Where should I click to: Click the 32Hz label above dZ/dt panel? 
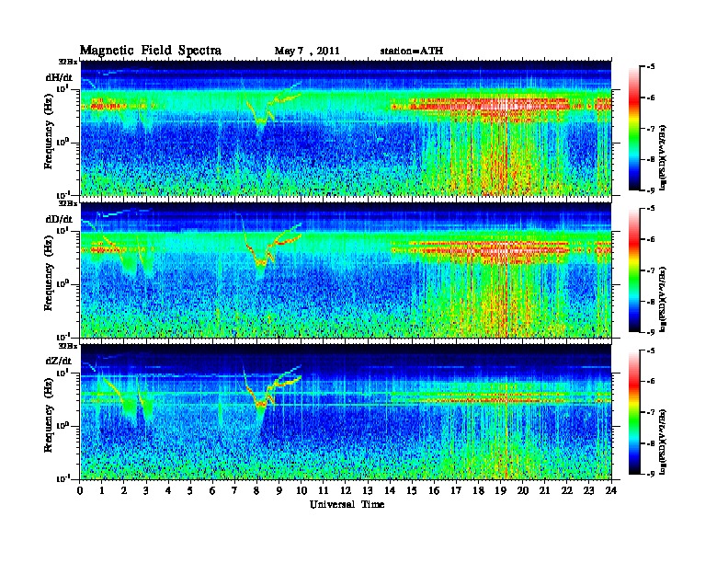[x=67, y=346]
